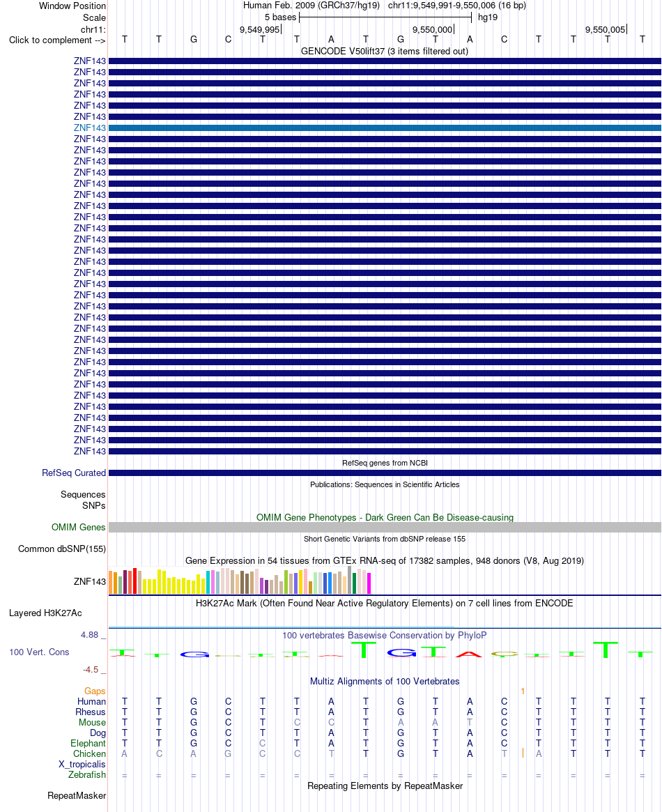Open '100 vertebrates Basewise Conservation by PhyloP' title

[385, 636]
